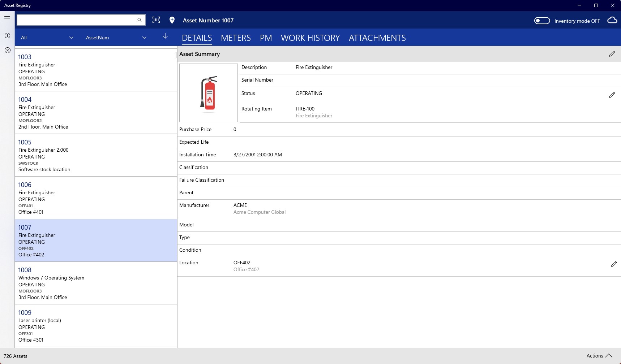Select asset 1005 in the list
The image size is (621, 364).
tap(96, 155)
